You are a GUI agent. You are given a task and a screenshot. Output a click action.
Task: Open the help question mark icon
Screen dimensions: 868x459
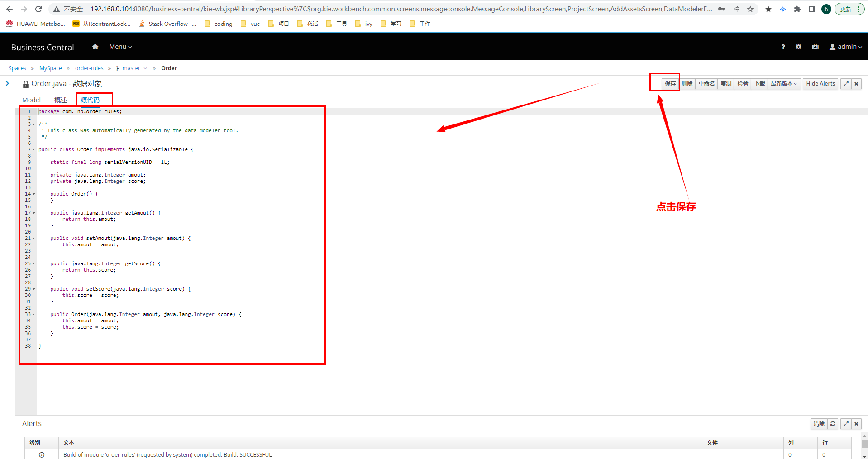tap(783, 47)
